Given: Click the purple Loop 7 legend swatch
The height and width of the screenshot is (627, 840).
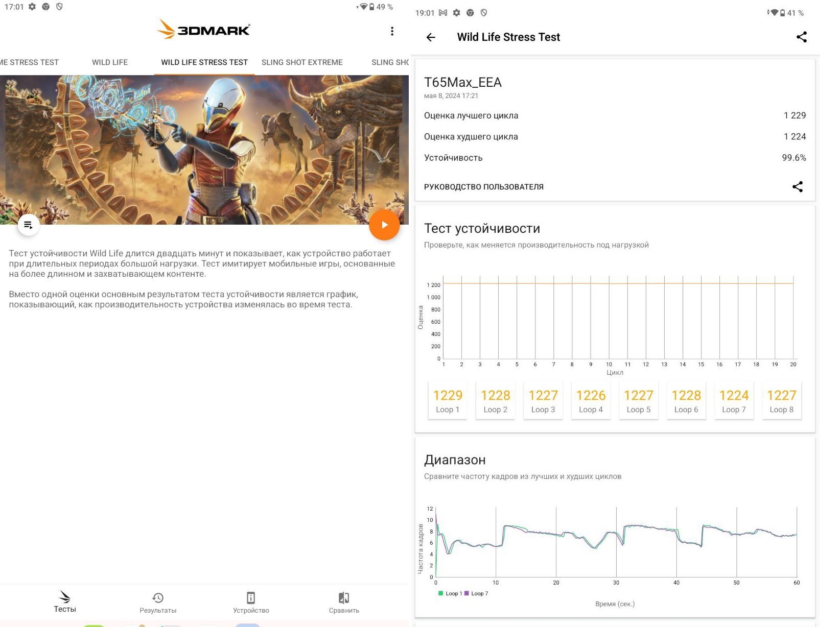Looking at the screenshot, I should tap(466, 593).
